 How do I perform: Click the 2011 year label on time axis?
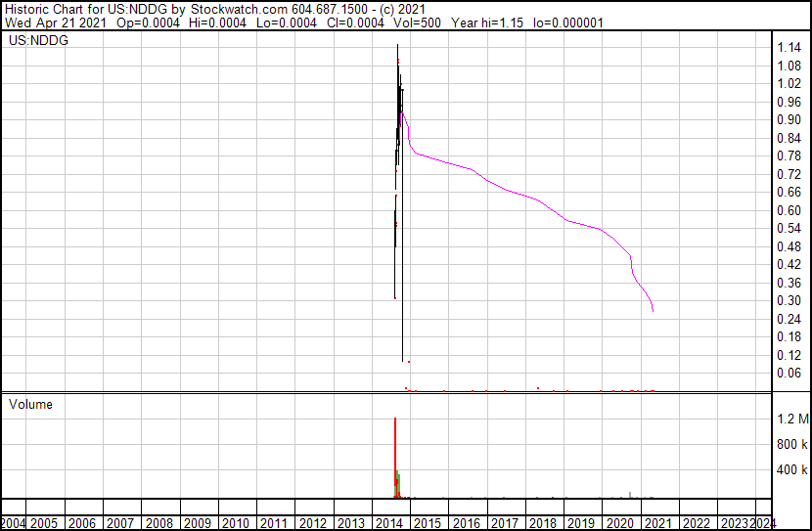273,523
